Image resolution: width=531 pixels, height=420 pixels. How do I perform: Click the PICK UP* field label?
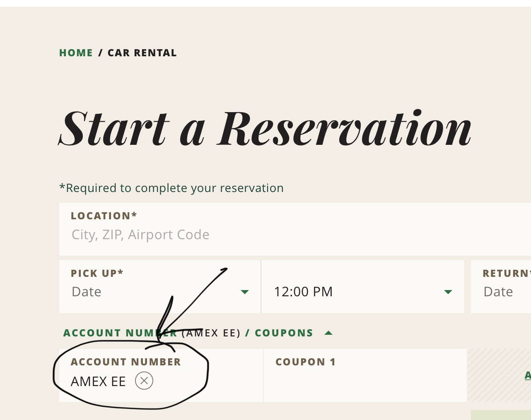pyautogui.click(x=97, y=274)
